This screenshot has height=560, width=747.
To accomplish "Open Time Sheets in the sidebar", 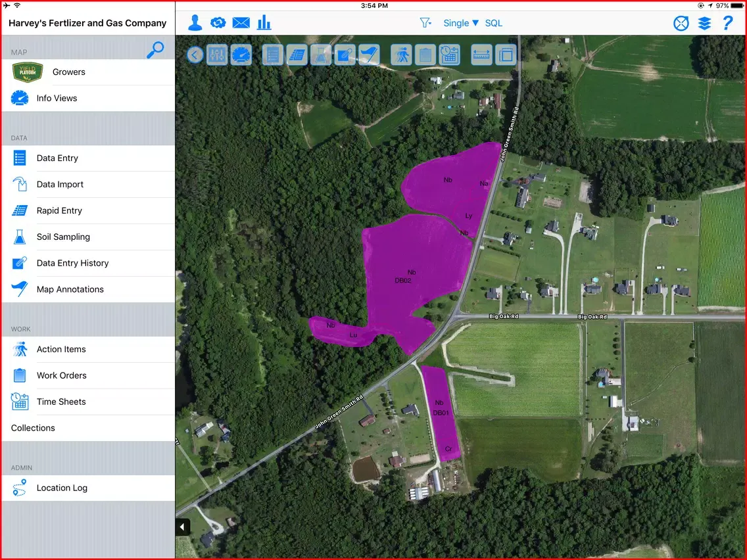I will pos(88,402).
